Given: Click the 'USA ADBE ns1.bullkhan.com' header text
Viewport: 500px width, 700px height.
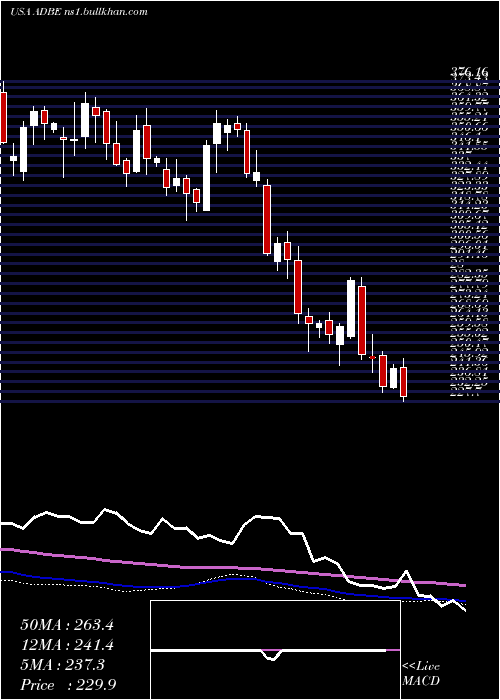Looking at the screenshot, I should 79,12.
